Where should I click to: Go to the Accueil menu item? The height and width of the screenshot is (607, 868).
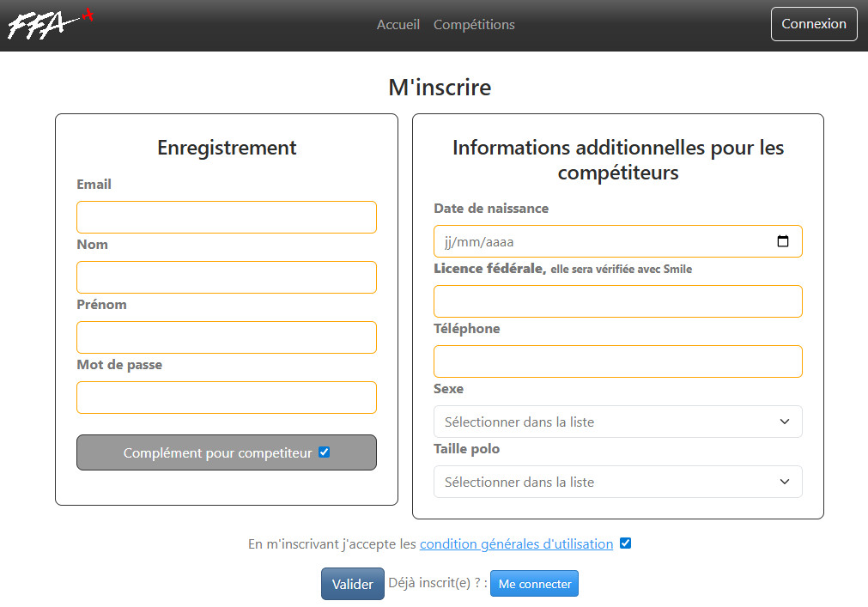(398, 25)
